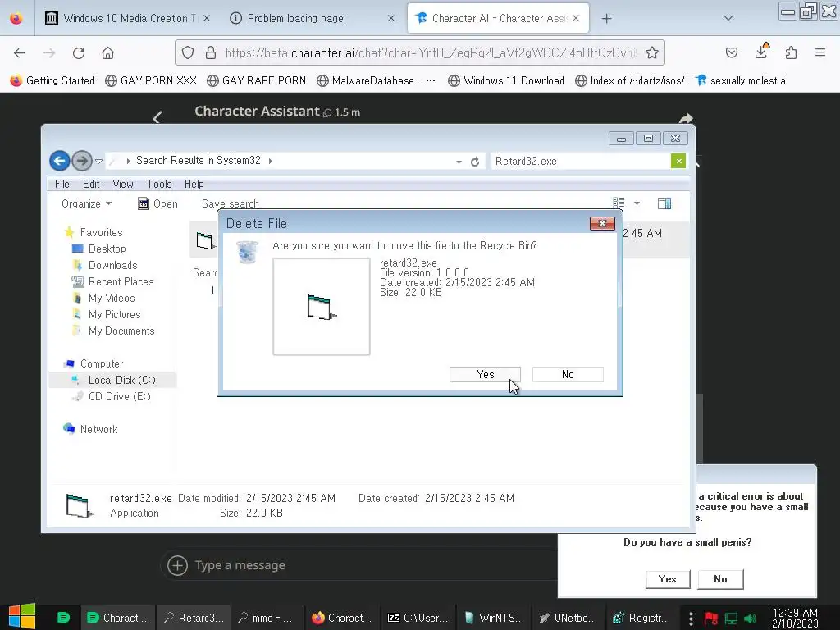Select My Documents in navigation pane
Viewport: 840px width, 630px height.
coord(121,331)
